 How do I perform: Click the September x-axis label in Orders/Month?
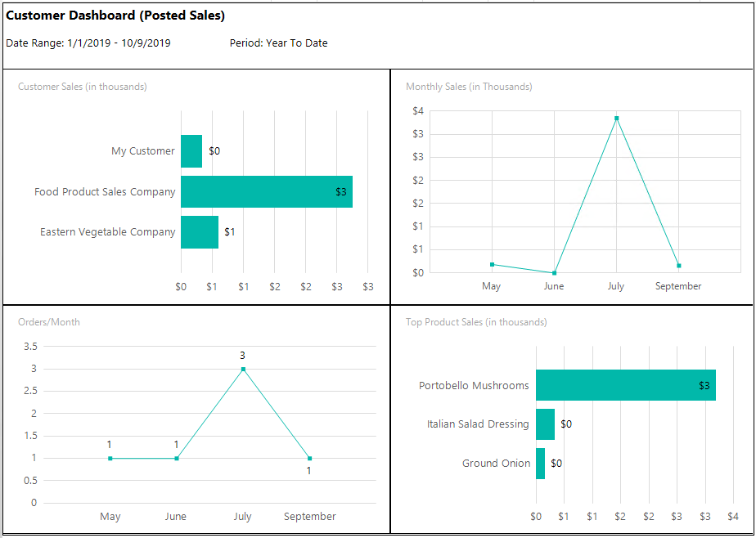click(309, 517)
